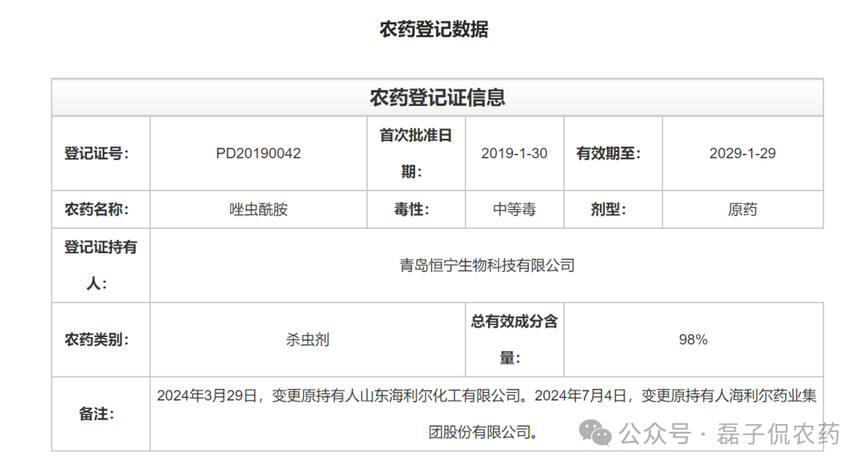Select the expiry date 2029-1-29

(743, 154)
